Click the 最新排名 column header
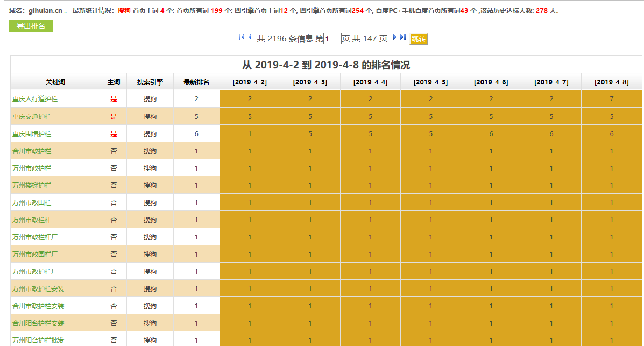This screenshot has width=644, height=346. 196,81
